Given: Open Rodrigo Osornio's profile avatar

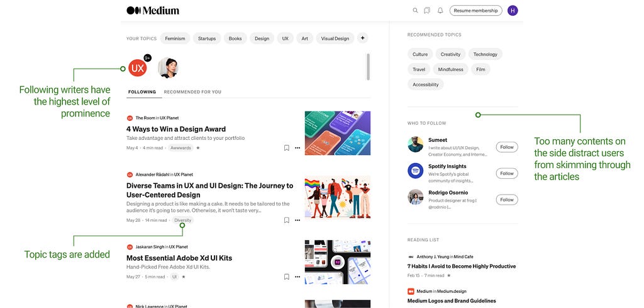Looking at the screenshot, I should point(416,197).
